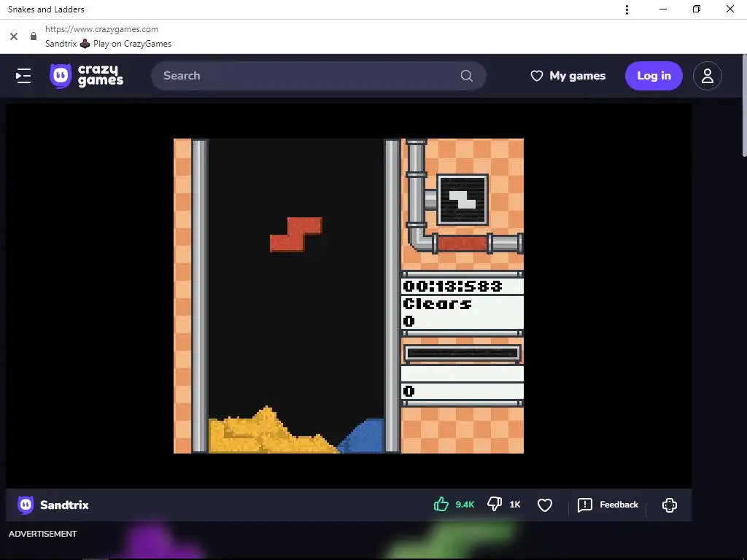
Task: Dislike the game with thumbs down
Action: [x=495, y=505]
